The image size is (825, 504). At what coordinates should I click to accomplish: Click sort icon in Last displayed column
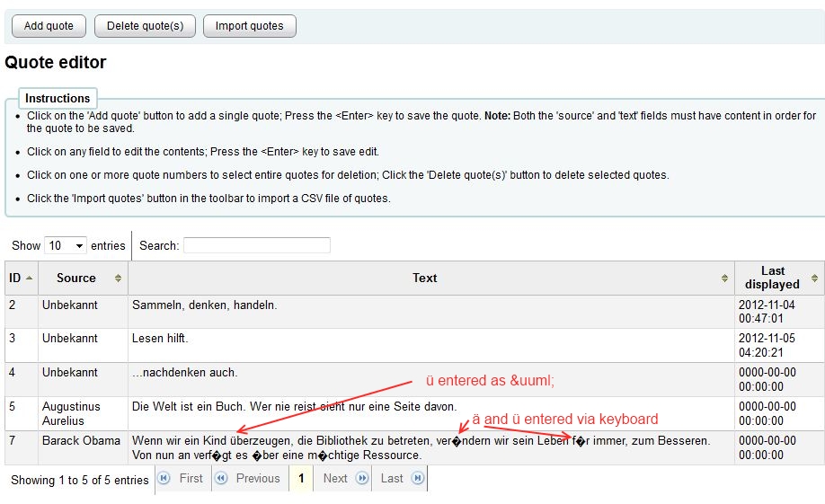point(814,279)
